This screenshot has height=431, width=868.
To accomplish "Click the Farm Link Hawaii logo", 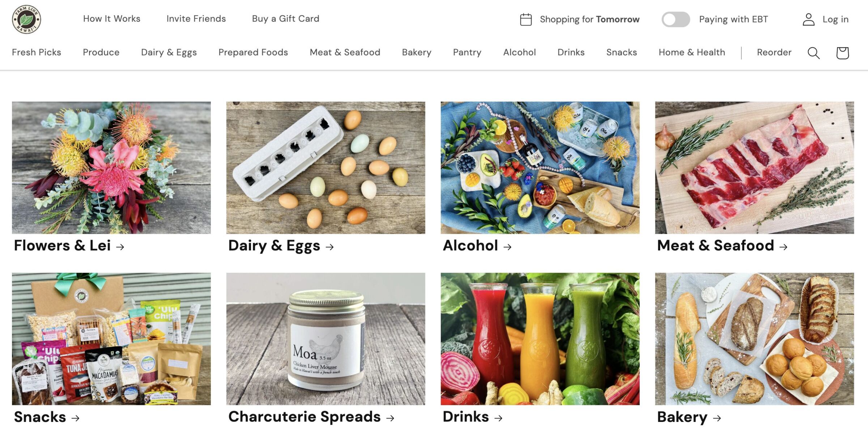I will pos(26,19).
